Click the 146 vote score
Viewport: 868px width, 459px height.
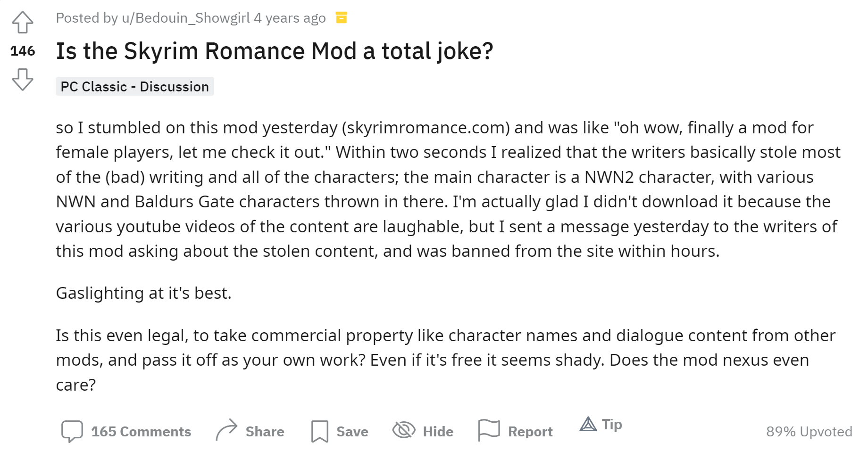(x=23, y=51)
